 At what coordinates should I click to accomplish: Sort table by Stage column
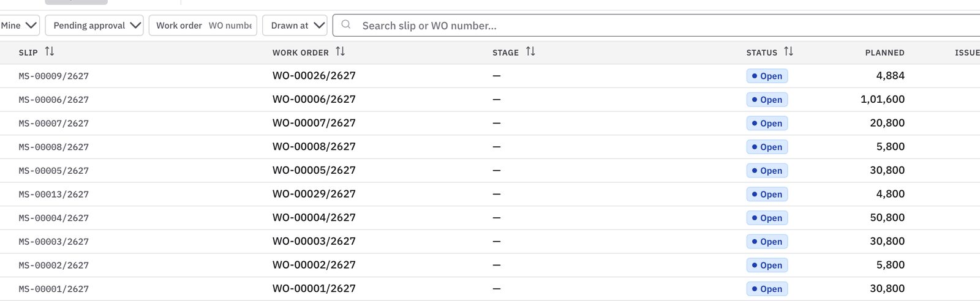tap(530, 52)
